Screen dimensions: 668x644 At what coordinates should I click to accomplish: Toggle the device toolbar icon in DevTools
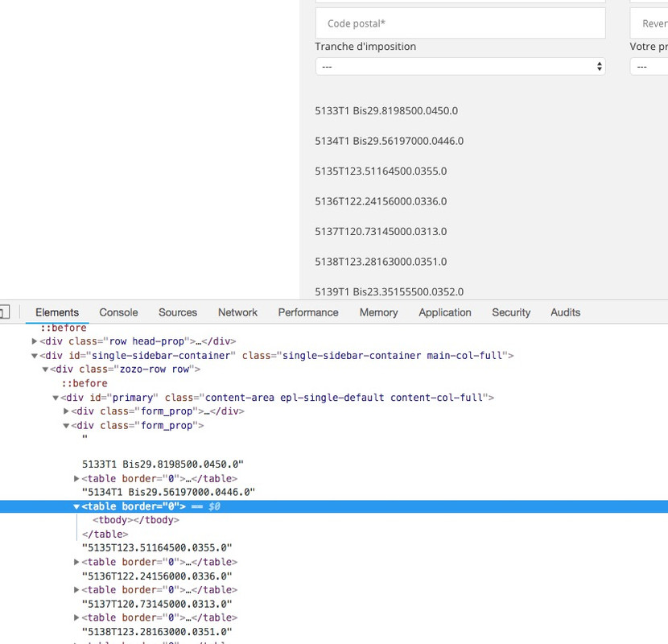[4, 312]
